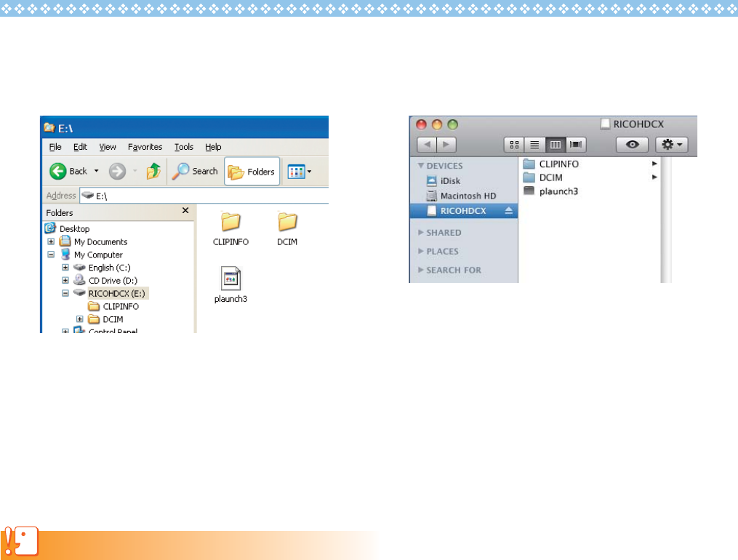
Task: Select the DCIM folder icon in Explorer
Action: pyautogui.click(x=287, y=228)
